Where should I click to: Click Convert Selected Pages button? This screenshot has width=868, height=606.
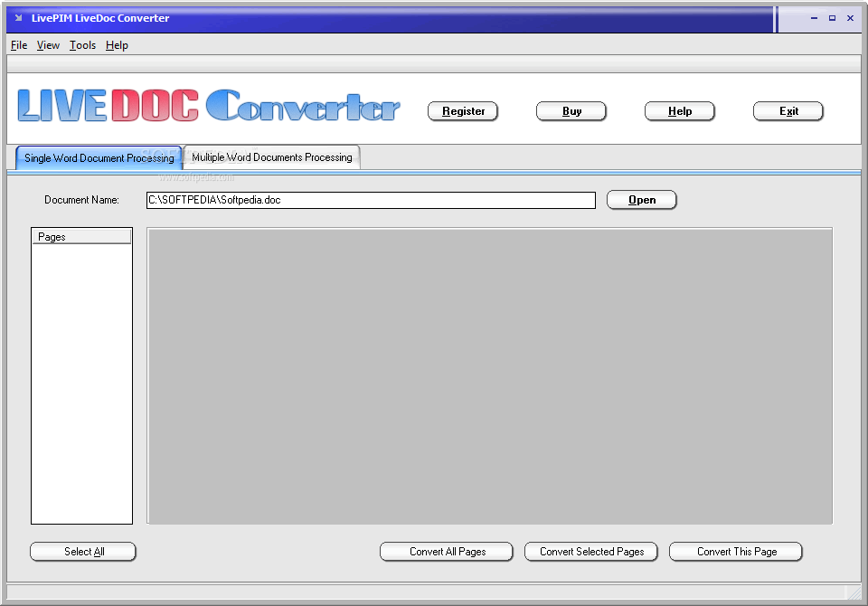[x=591, y=552]
